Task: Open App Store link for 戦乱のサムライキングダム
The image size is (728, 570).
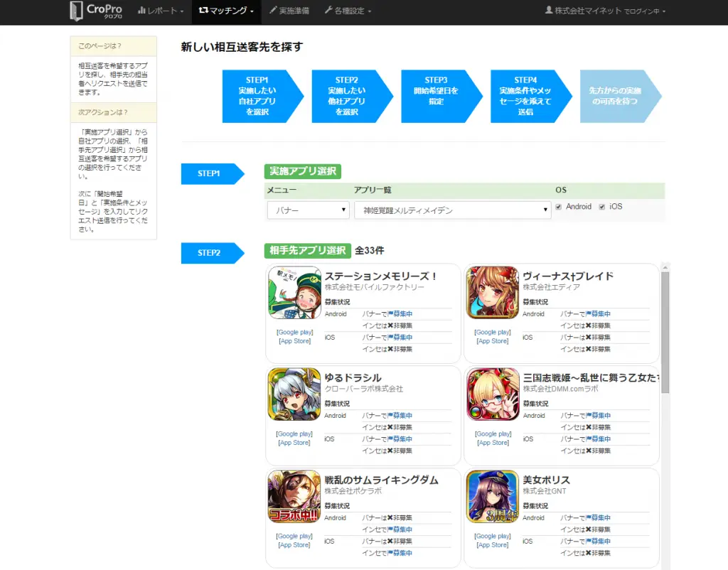Action: pyautogui.click(x=294, y=545)
